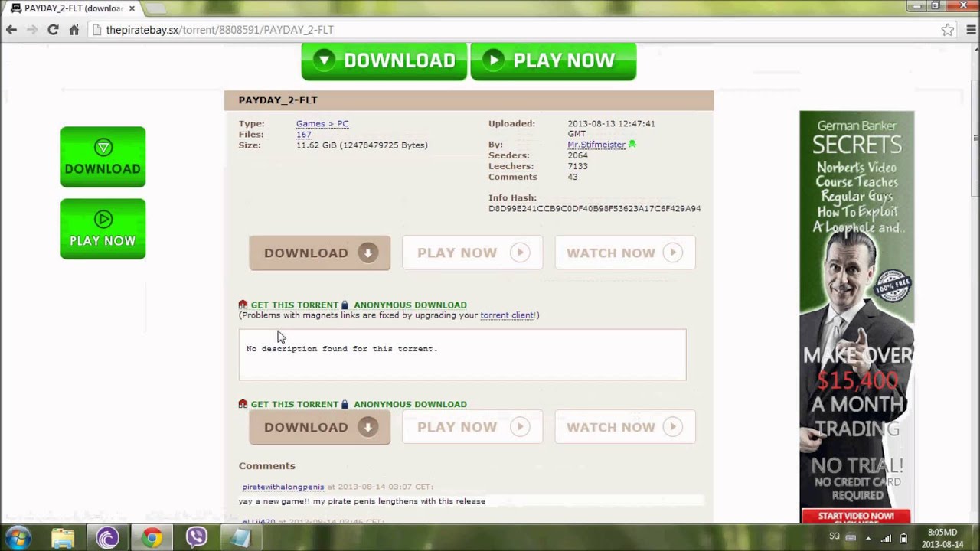980x551 pixels.
Task: Click the description box text
Action: pos(341,348)
